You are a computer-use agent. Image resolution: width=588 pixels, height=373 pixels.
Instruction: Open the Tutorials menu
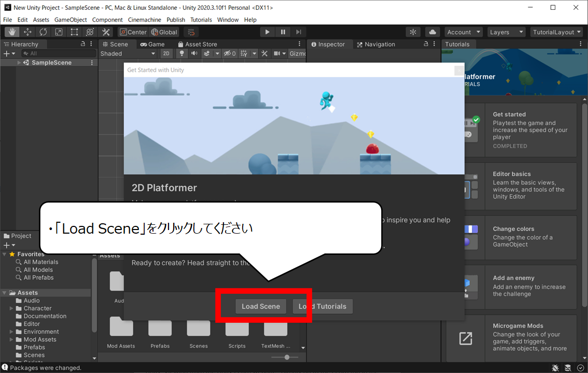[x=201, y=20]
